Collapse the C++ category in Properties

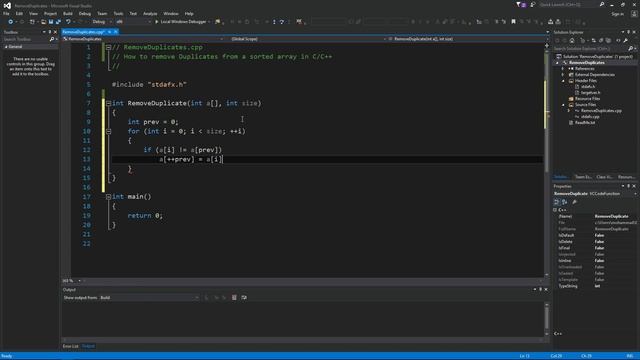tap(555, 210)
